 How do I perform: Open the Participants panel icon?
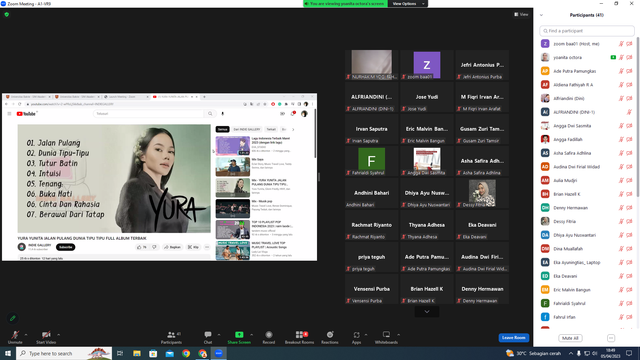[171, 335]
